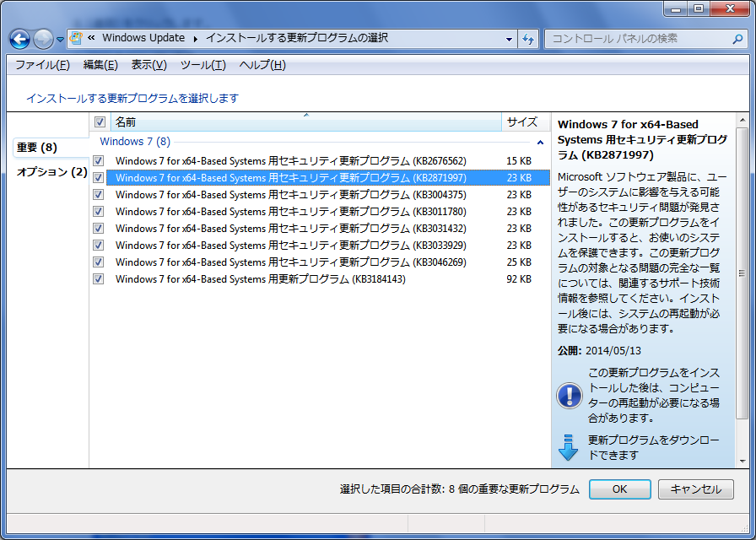Toggle the KB3184143 update checkbox
This screenshot has height=540, width=756.
coord(99,279)
